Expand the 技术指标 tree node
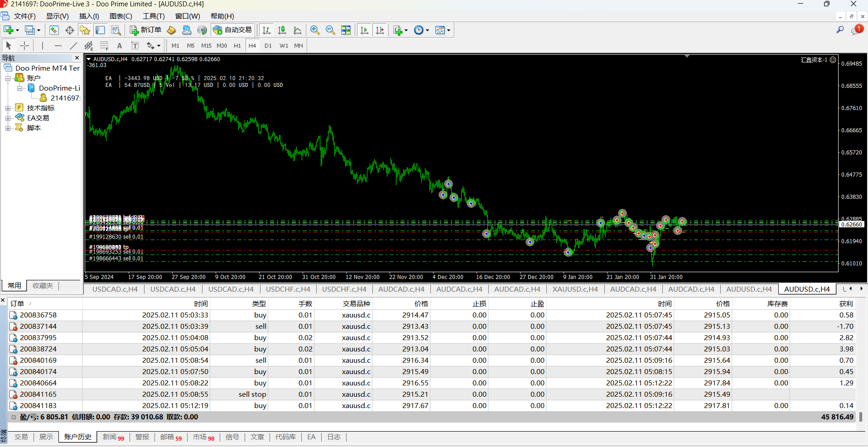The image size is (868, 447). (8, 108)
